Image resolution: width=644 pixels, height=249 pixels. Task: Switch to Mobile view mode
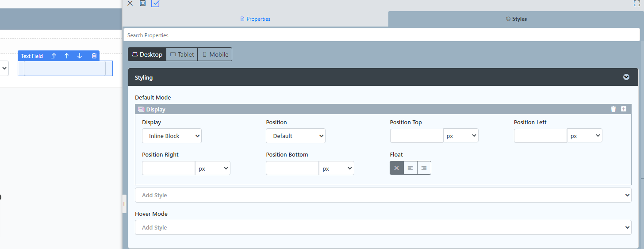[215, 54]
